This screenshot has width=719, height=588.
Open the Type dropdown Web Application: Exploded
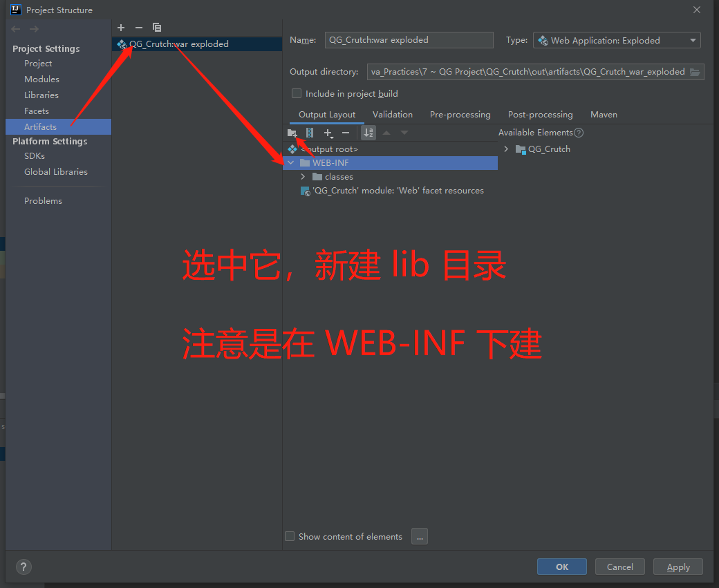click(617, 40)
